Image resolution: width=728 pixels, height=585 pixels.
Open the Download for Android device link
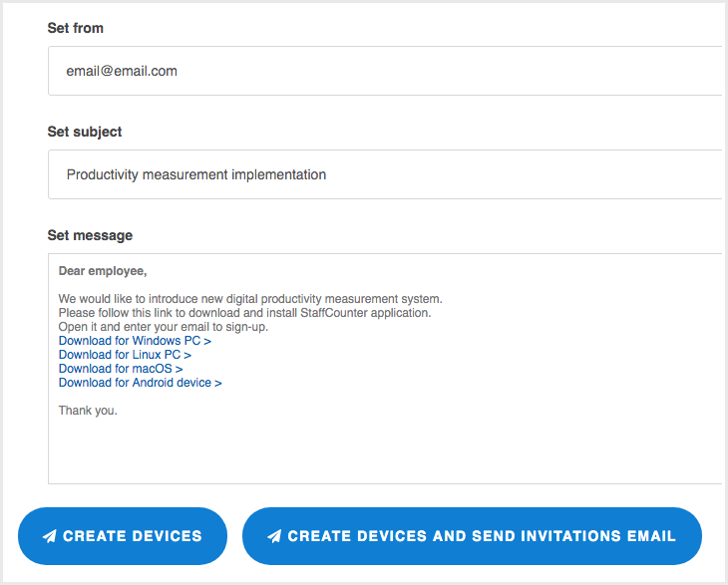pyautogui.click(x=140, y=383)
